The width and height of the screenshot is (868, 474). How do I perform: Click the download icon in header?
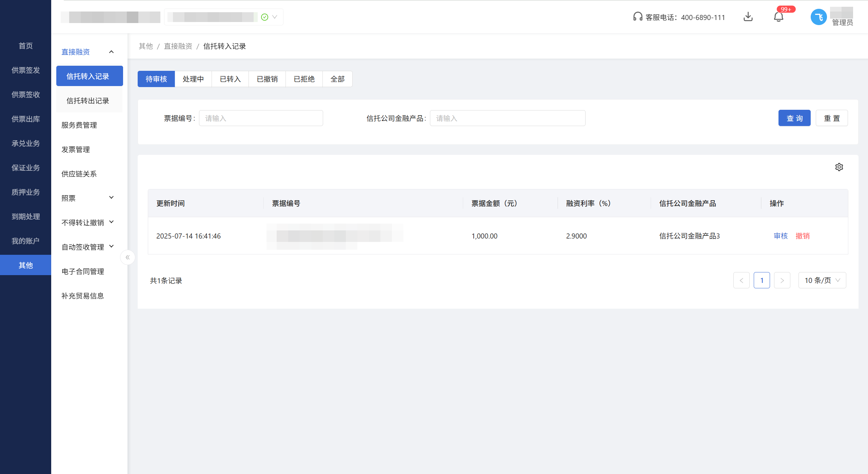tap(748, 17)
